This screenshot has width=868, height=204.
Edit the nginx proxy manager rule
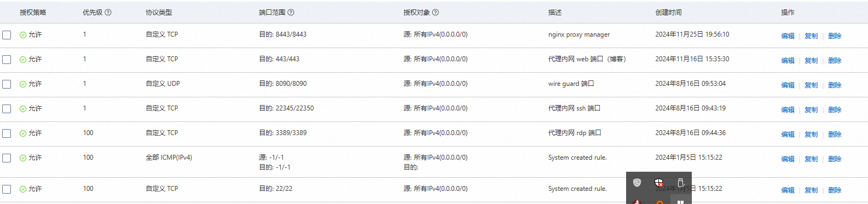pos(788,36)
